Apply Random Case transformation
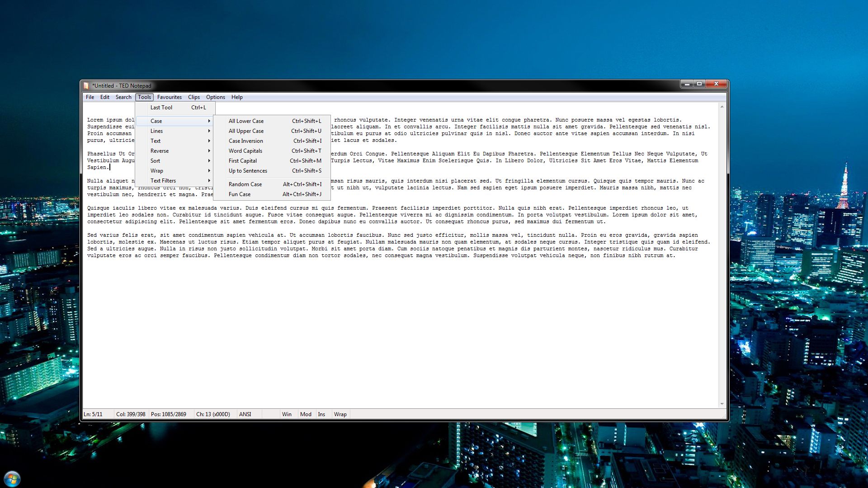This screenshot has width=868, height=488. [x=245, y=184]
